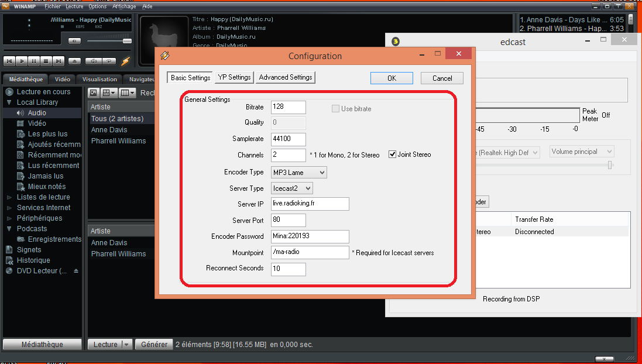Click OK in the Configuration dialog
The image size is (642, 364).
point(392,78)
